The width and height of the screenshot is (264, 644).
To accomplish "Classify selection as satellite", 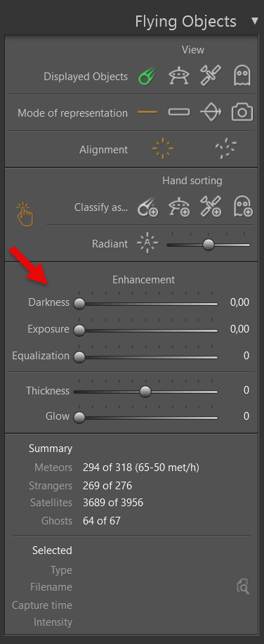I will click(x=211, y=207).
